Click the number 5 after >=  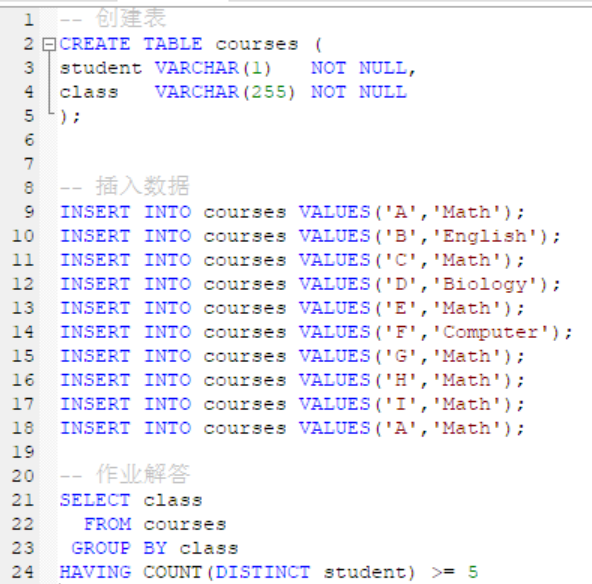pyautogui.click(x=473, y=572)
